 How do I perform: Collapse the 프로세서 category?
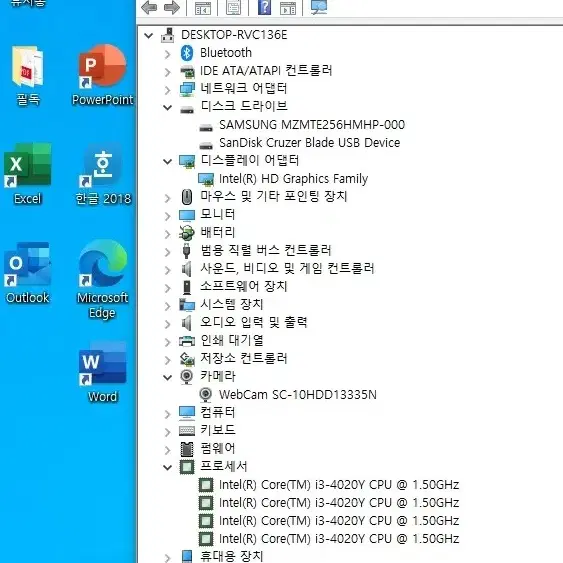167,467
